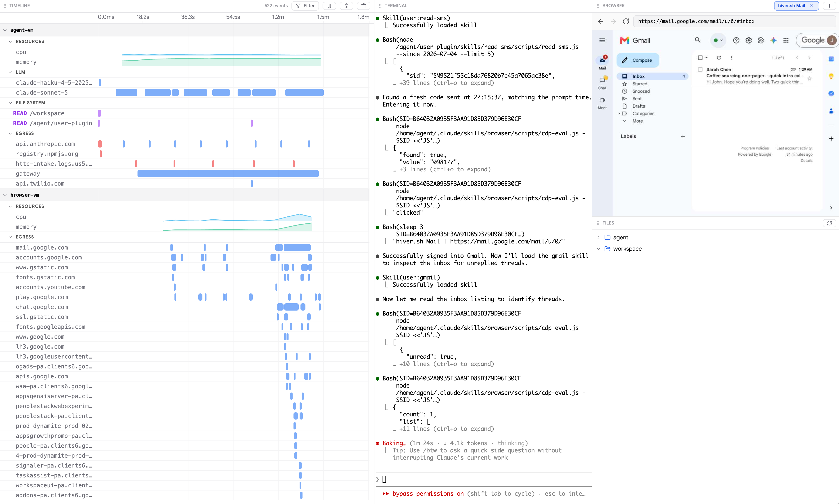
Task: Collapse the workspace folder in FILES
Action: (598, 249)
